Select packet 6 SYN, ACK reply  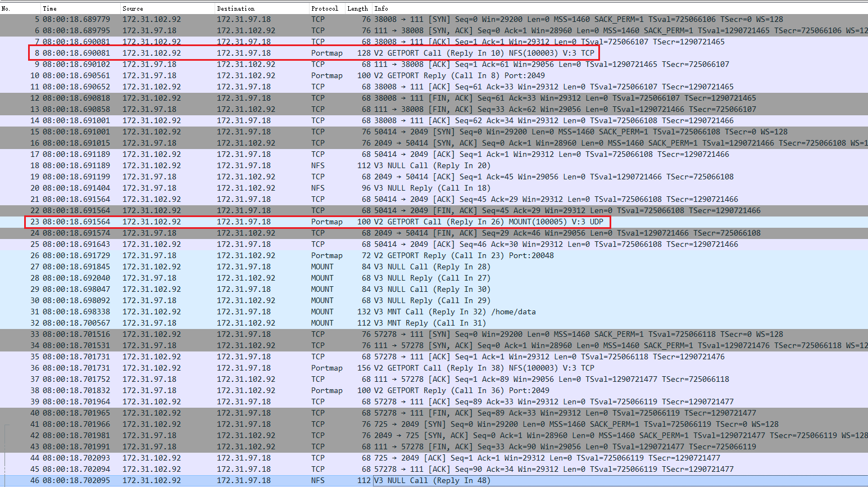click(x=434, y=30)
